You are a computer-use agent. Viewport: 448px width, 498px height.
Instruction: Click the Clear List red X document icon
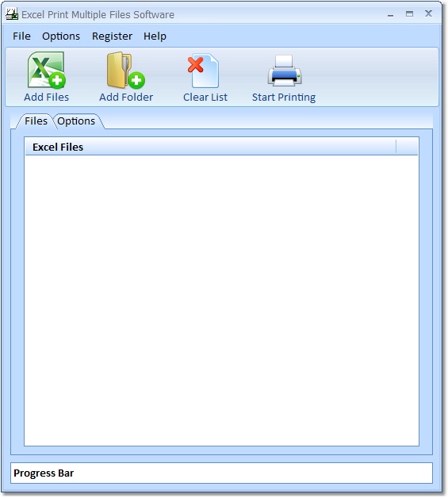[203, 71]
